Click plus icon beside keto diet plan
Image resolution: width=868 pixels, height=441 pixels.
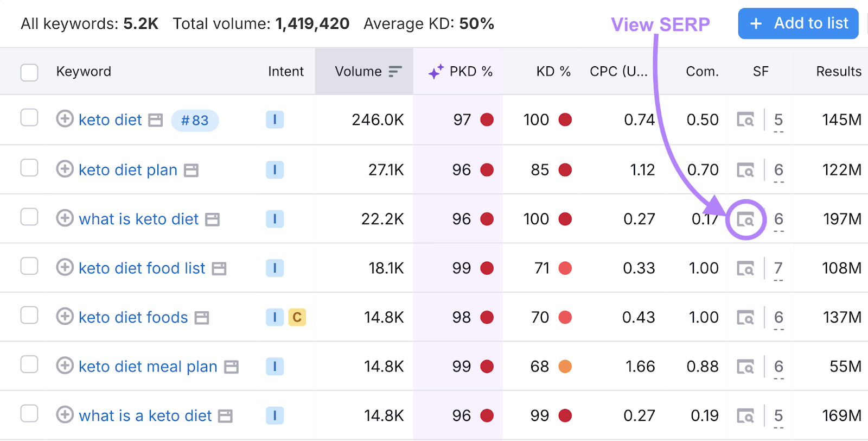pos(65,169)
